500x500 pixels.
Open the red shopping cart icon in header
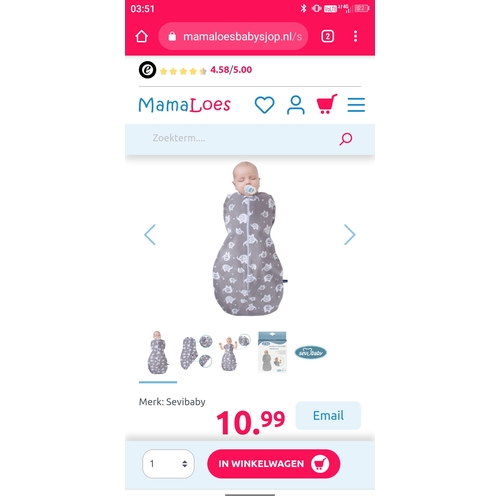327,104
